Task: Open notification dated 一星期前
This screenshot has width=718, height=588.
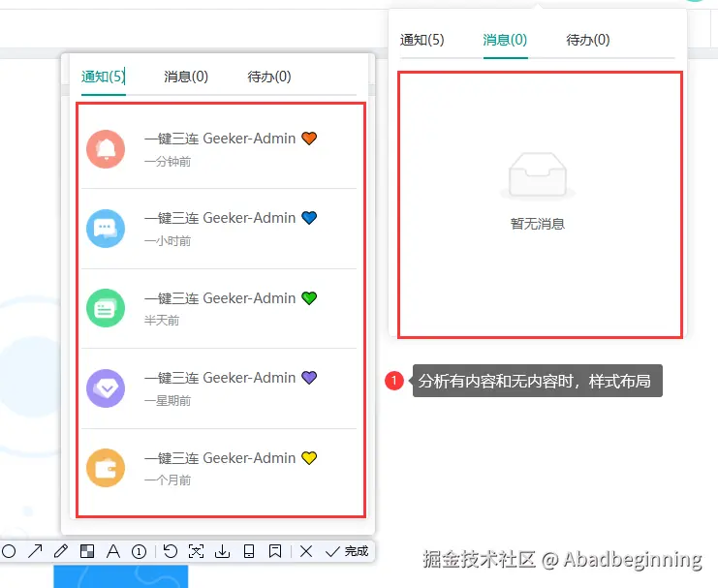Action: 219,388
